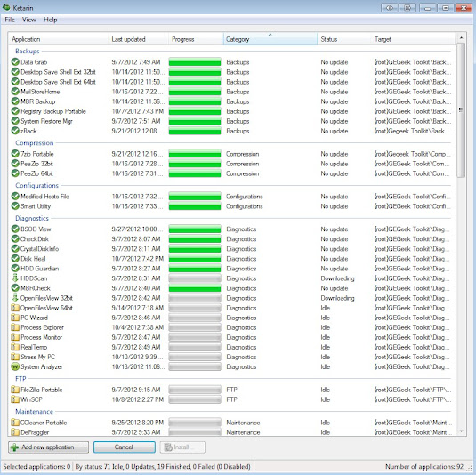Click the empty progress bar for HDDScan
This screenshot has height=475, width=476.
tap(195, 278)
